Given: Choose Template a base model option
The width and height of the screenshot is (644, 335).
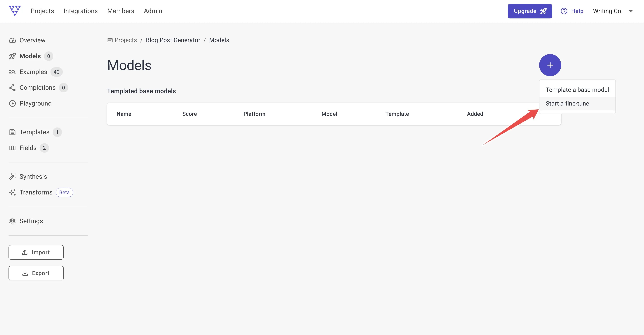Looking at the screenshot, I should (x=577, y=90).
